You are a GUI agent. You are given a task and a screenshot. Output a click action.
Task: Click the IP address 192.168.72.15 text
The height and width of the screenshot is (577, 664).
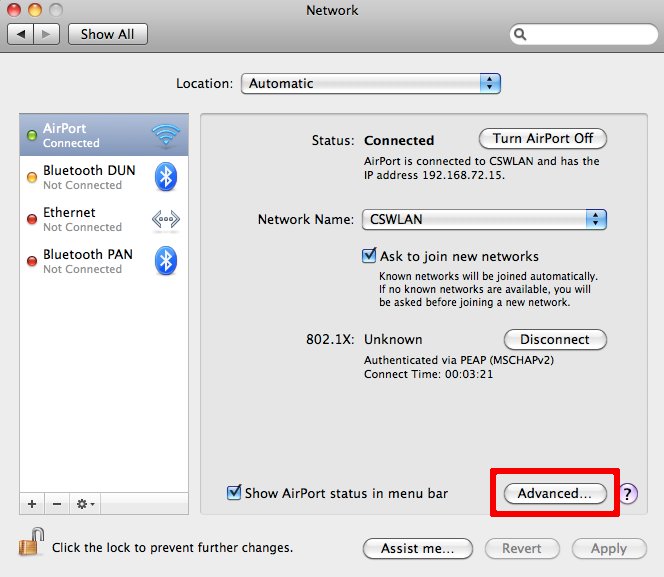point(434,175)
